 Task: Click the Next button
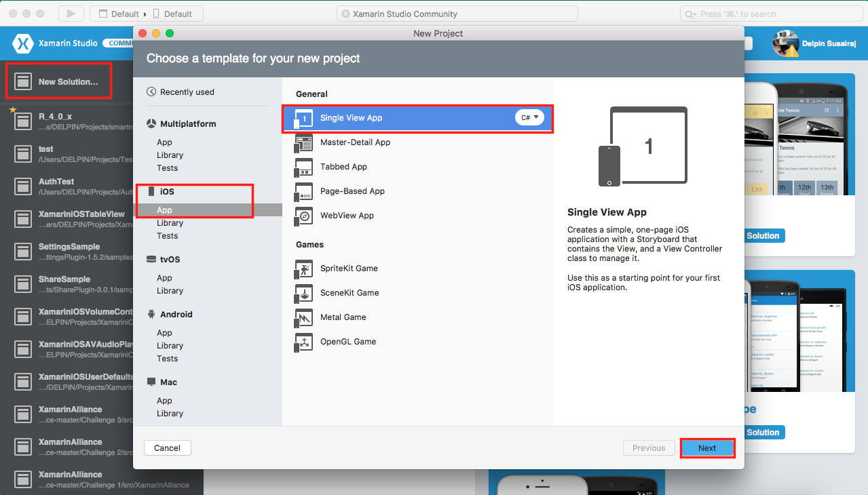click(707, 448)
